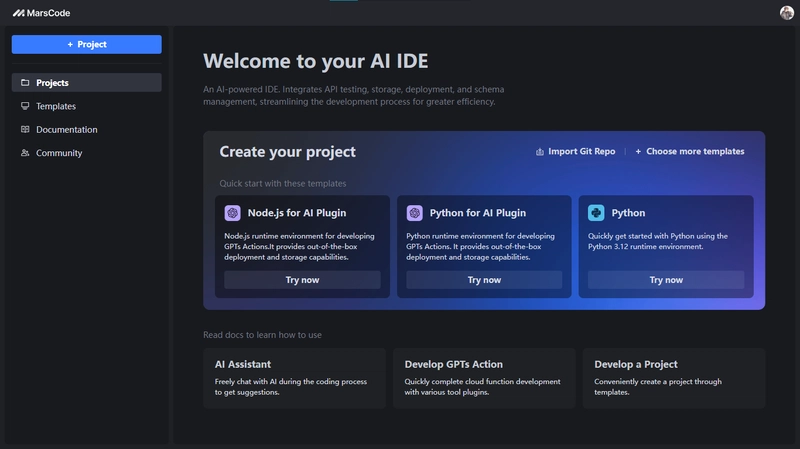This screenshot has width=800, height=449.
Task: Click the Create your project heading
Action: 288,152
